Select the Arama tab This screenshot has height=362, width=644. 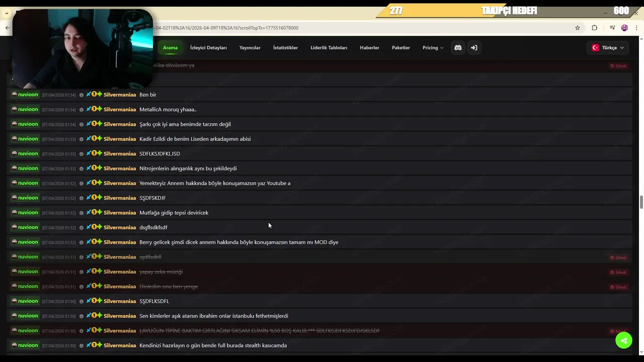[170, 48]
